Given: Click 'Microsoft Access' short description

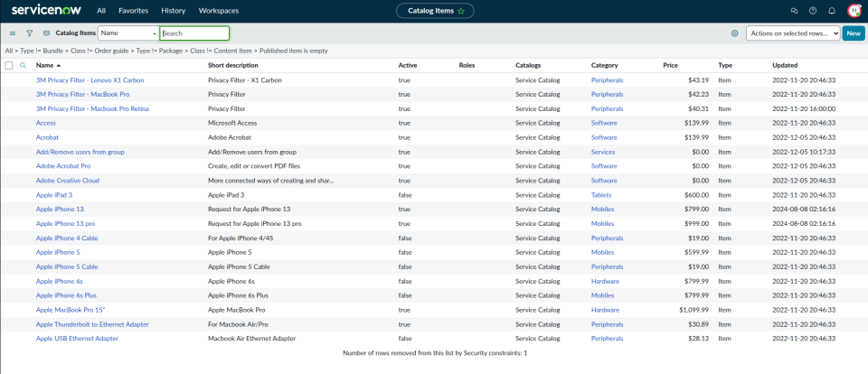Looking at the screenshot, I should pos(232,123).
